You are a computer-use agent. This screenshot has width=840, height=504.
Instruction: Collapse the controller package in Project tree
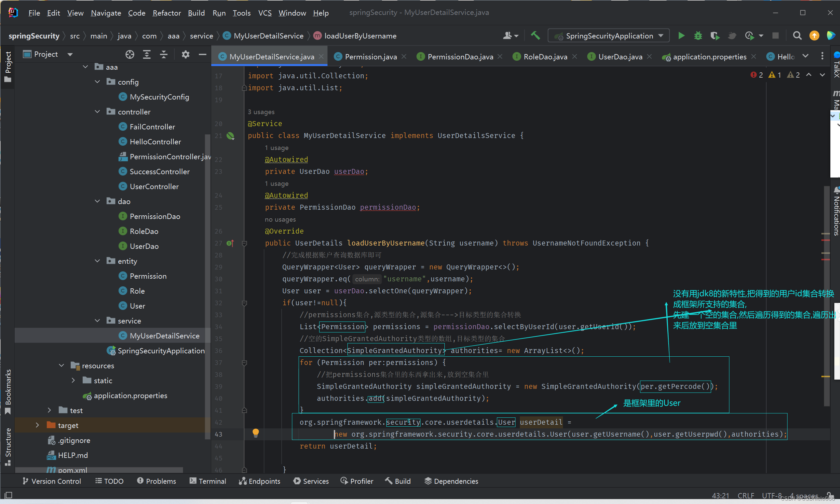[x=97, y=111]
